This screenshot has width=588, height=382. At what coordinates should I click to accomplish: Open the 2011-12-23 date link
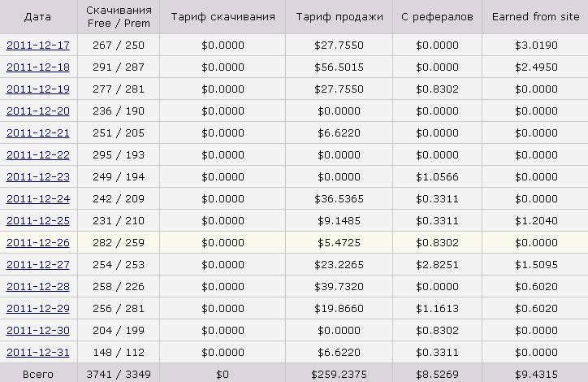pyautogui.click(x=38, y=177)
